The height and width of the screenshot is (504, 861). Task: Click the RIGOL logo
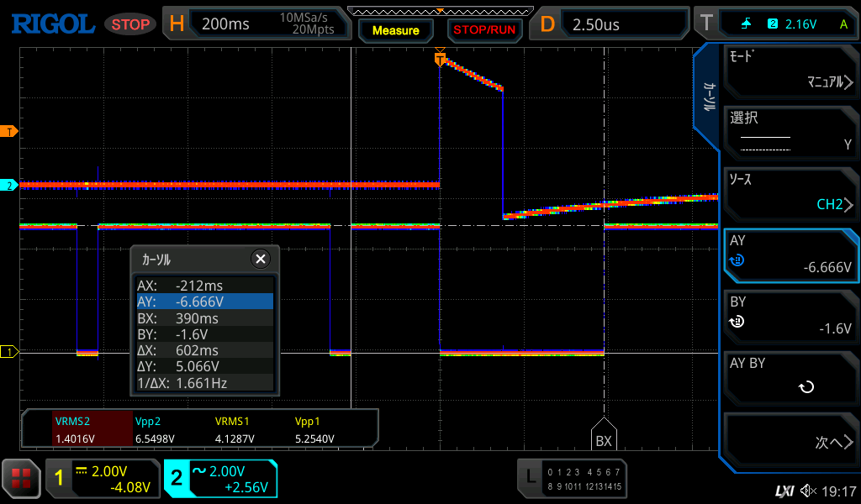52,24
